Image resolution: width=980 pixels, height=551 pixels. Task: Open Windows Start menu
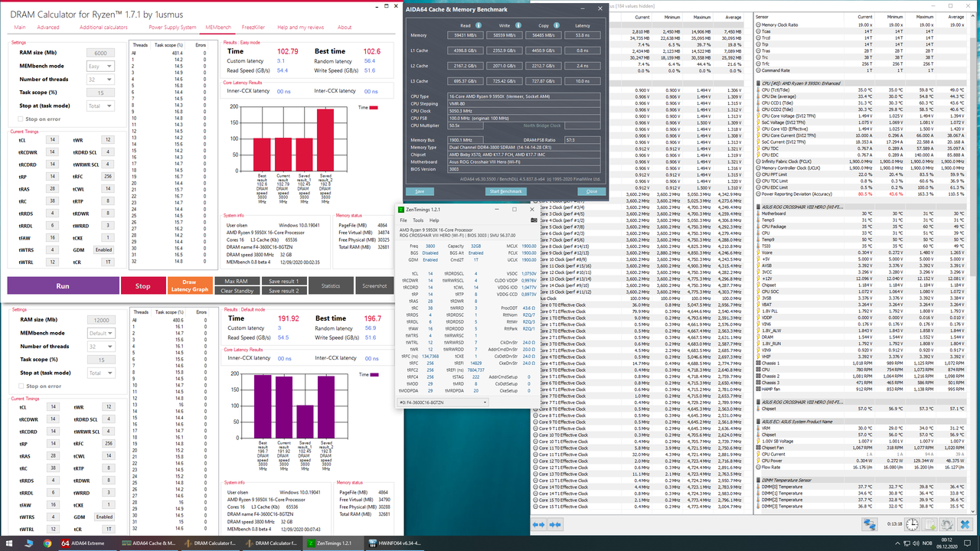pos(8,543)
